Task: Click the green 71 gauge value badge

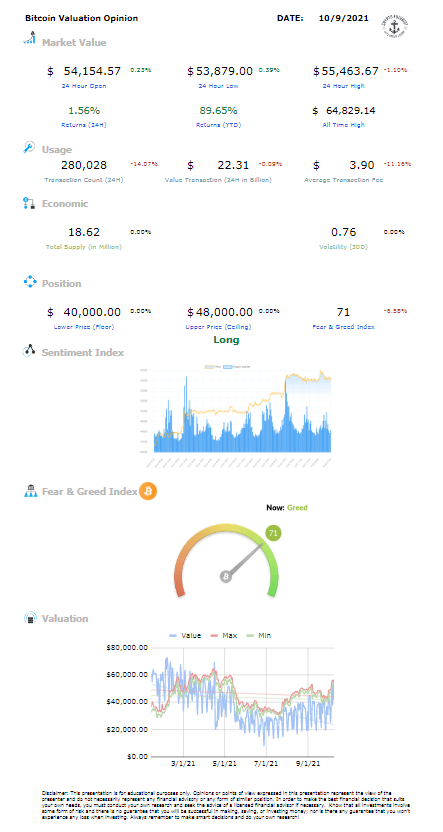Action: (x=274, y=534)
